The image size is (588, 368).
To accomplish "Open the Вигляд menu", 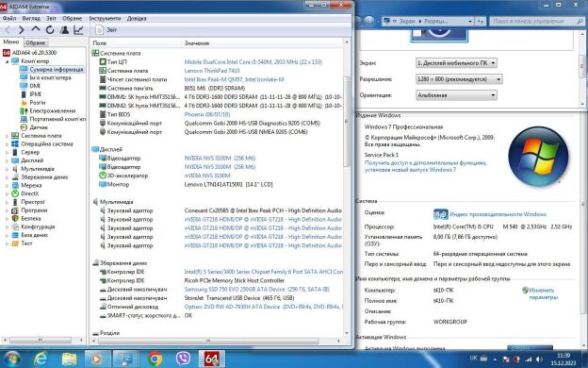I will point(31,18).
